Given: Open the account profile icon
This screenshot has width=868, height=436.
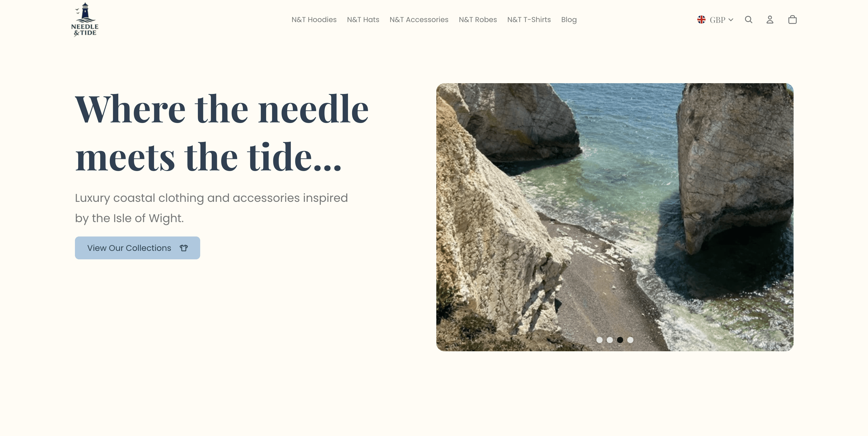Looking at the screenshot, I should (x=770, y=20).
